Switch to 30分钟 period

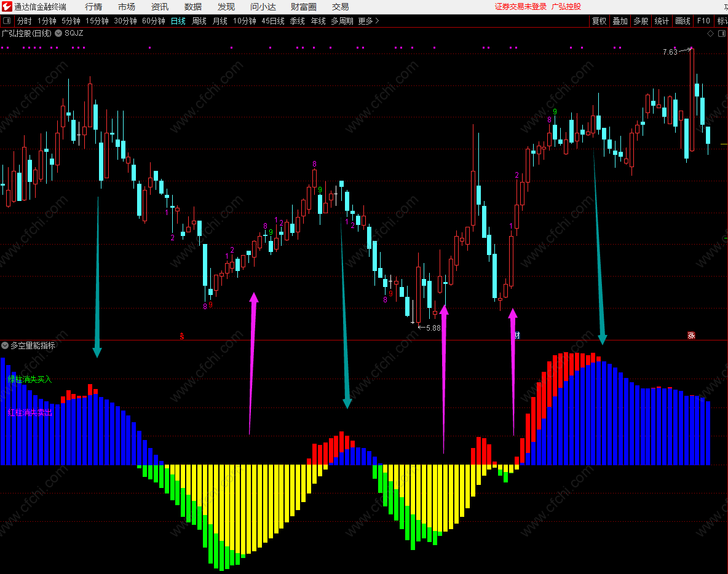[125, 21]
